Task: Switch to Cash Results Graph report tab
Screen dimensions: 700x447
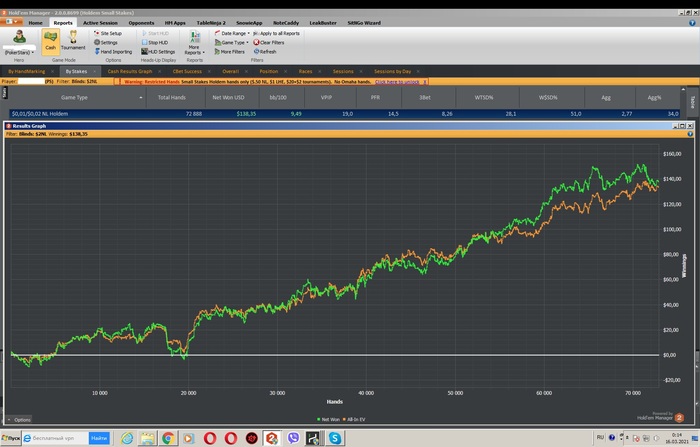Action: [x=130, y=71]
